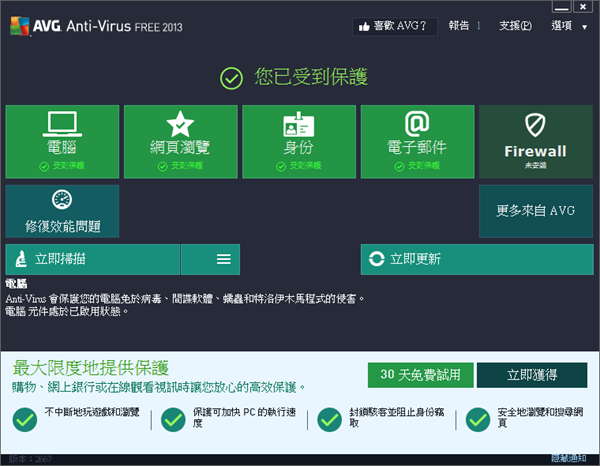Open the 網頁瀏覽 web browsing star icon
Image resolution: width=600 pixels, height=466 pixels.
coord(180,124)
